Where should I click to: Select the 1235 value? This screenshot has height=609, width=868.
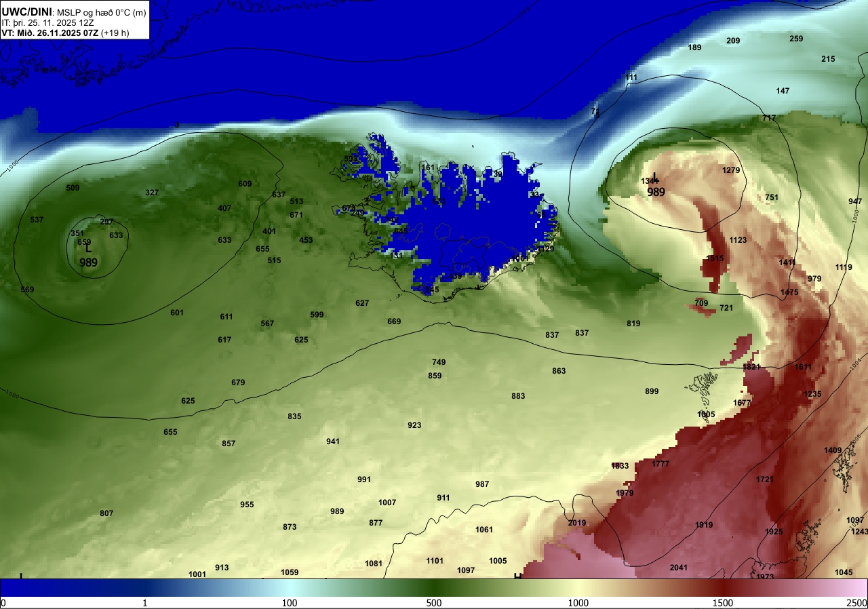[812, 394]
